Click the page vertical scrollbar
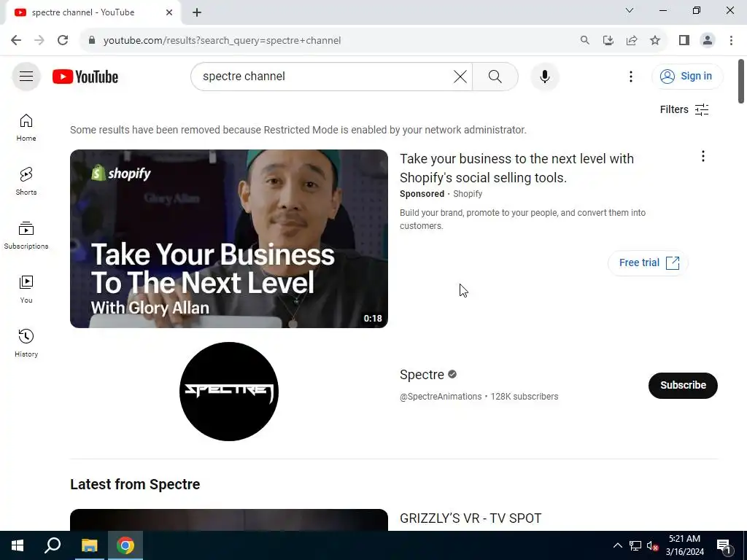747x560 pixels. pyautogui.click(x=741, y=81)
